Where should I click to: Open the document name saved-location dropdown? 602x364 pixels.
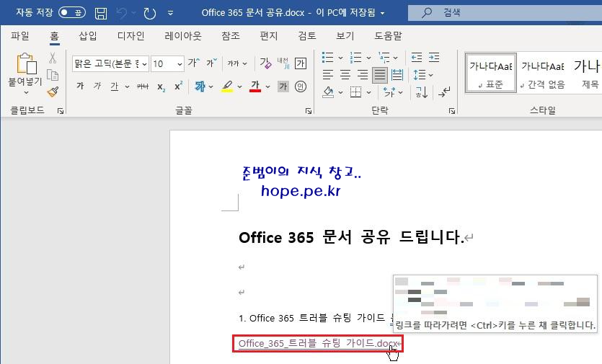[382, 14]
